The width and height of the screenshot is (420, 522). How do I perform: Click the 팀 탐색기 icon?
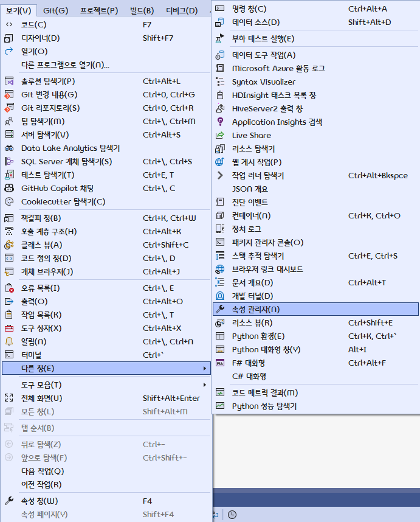pyautogui.click(x=9, y=121)
